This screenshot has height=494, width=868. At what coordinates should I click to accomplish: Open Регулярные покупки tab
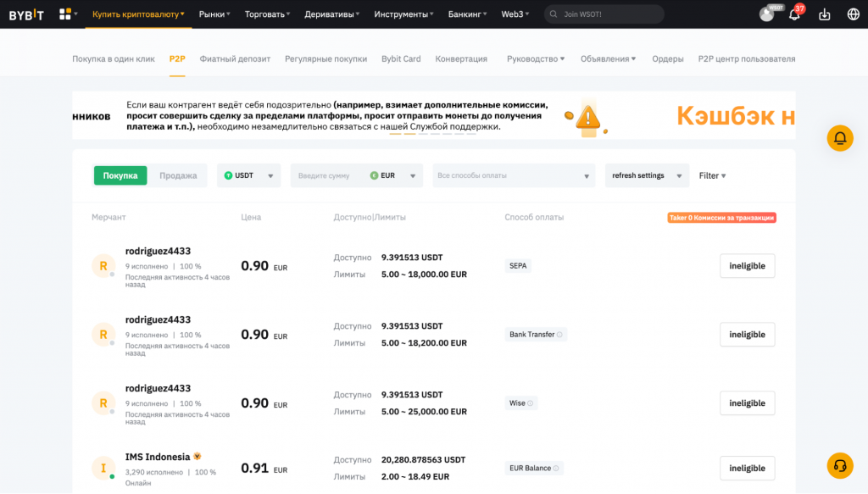325,58
